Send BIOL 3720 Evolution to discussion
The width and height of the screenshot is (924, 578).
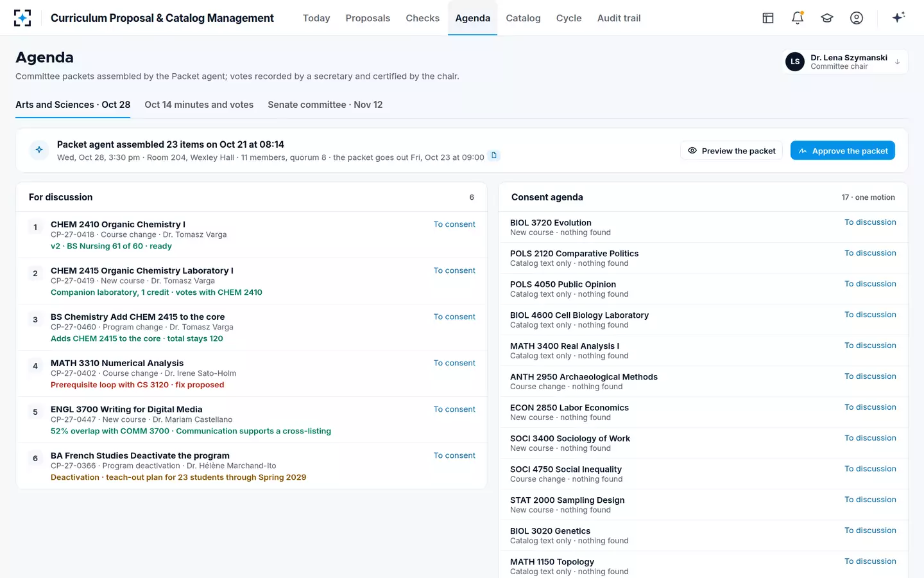[870, 222]
